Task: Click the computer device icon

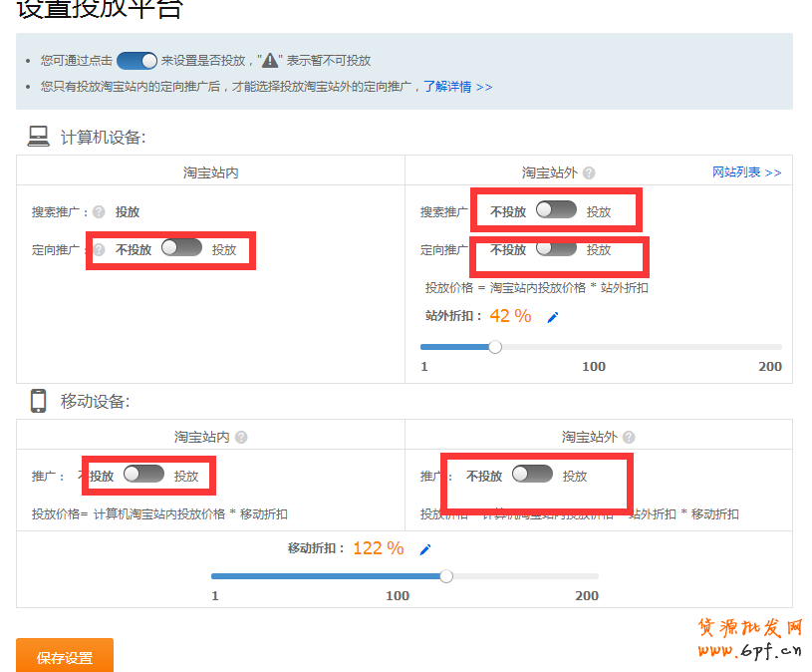Action: pyautogui.click(x=38, y=137)
